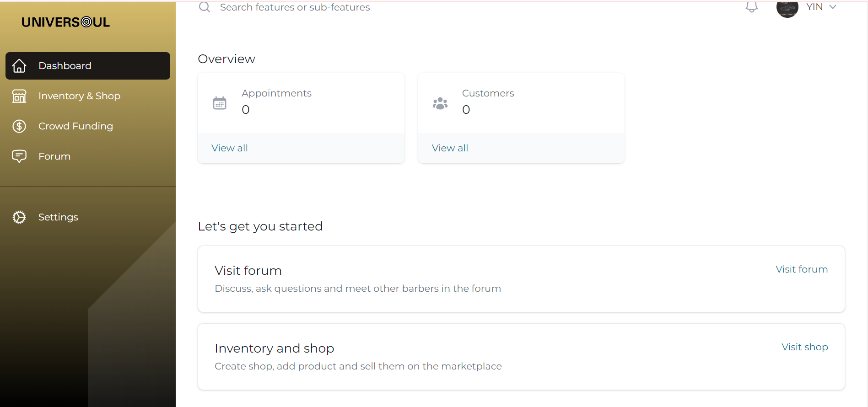
Task: Click the Customers group icon
Action: pyautogui.click(x=440, y=103)
